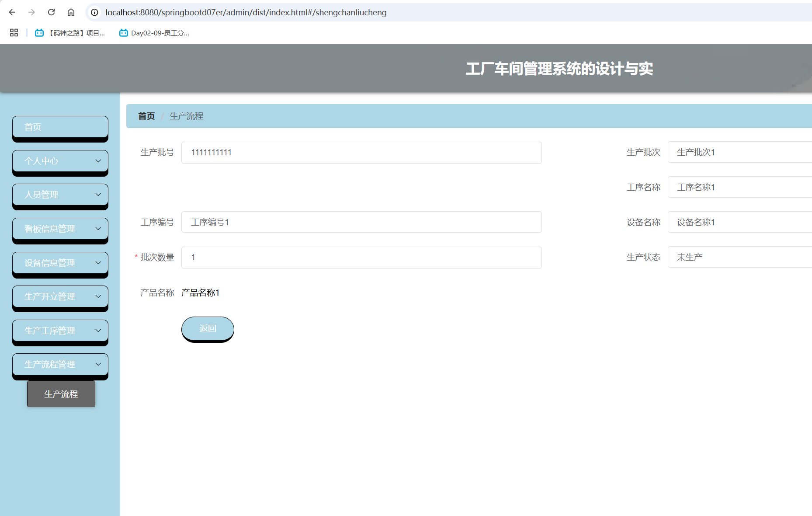Click the 设备信息管理 chevron arrow
The width and height of the screenshot is (812, 516).
[98, 263]
